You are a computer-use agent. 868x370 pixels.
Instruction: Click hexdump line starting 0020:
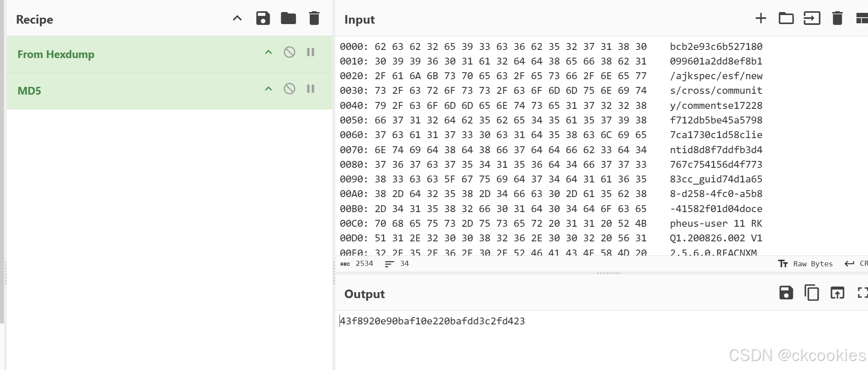pyautogui.click(x=551, y=76)
